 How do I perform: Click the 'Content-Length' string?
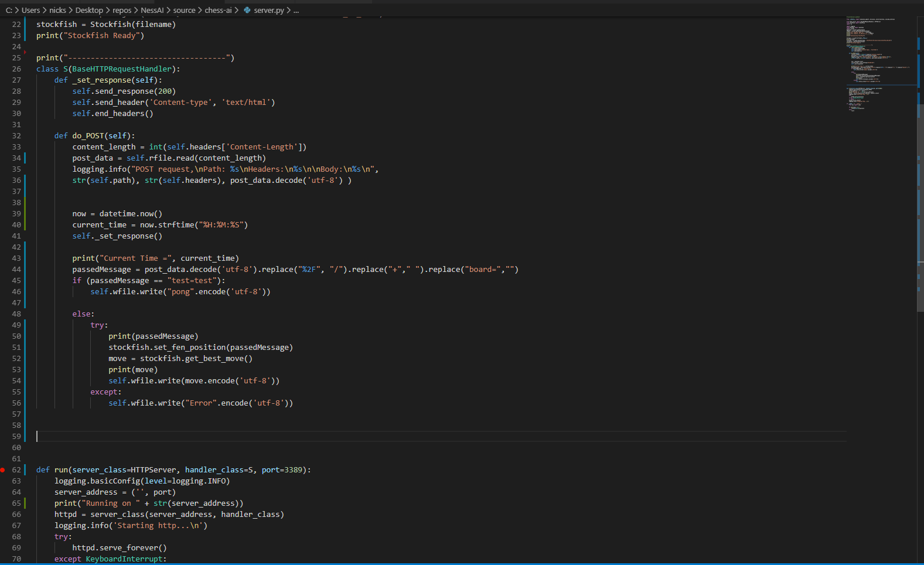pyautogui.click(x=262, y=147)
